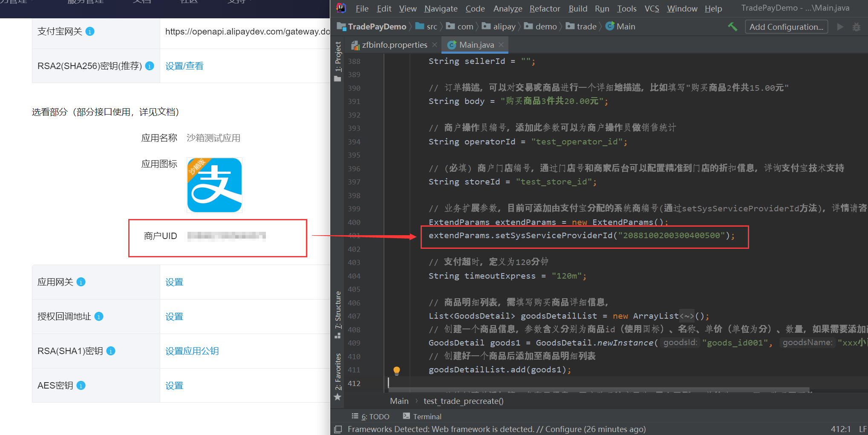Viewport: 868px width, 435px height.
Task: Click the Main breadcrumb at editor bottom
Action: [399, 401]
